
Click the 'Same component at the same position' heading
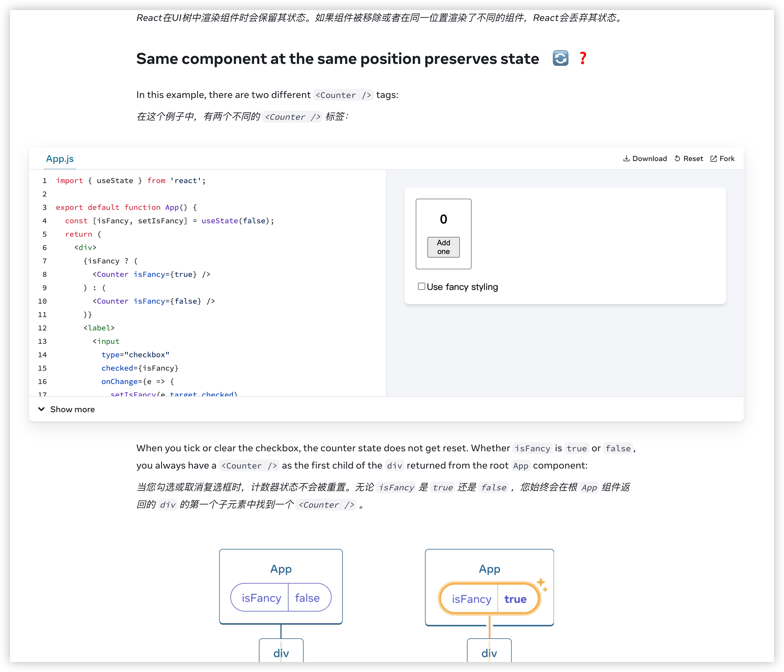pos(337,59)
